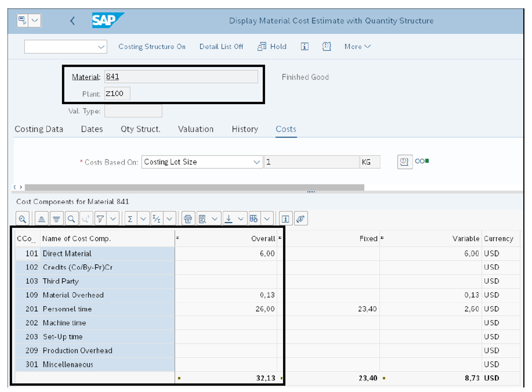This screenshot has height=392, width=532.
Task: Calculate totals with the sum icon
Action: click(130, 218)
